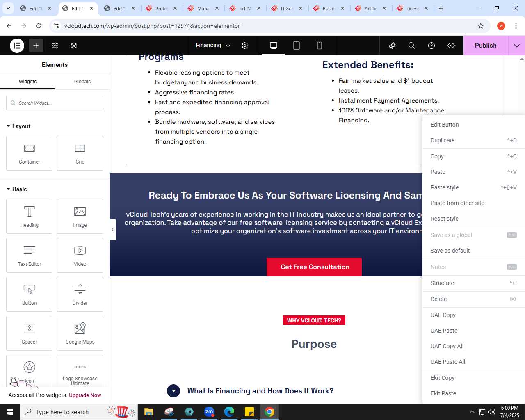Switch to desktop view icon
This screenshot has height=420, width=525.
click(x=274, y=46)
